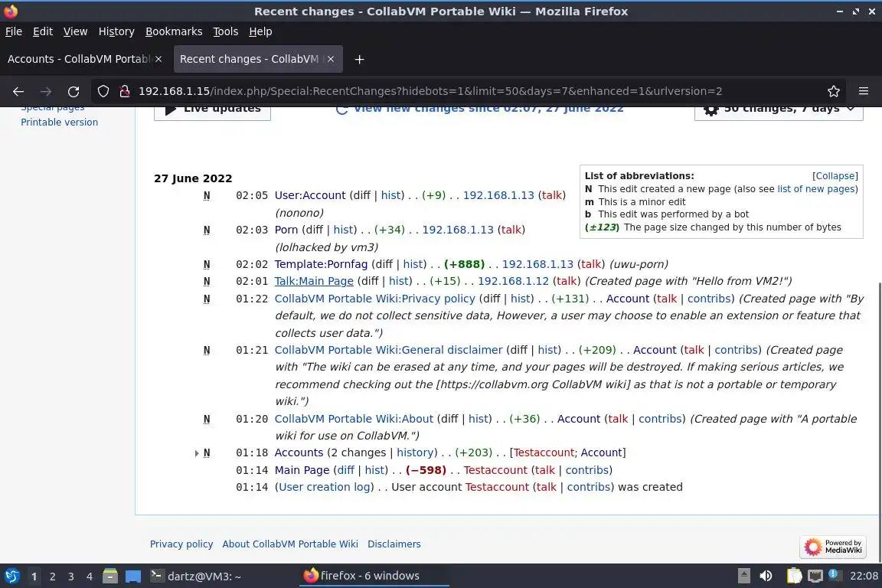Open the Help menu
This screenshot has height=588, width=882.
(260, 31)
